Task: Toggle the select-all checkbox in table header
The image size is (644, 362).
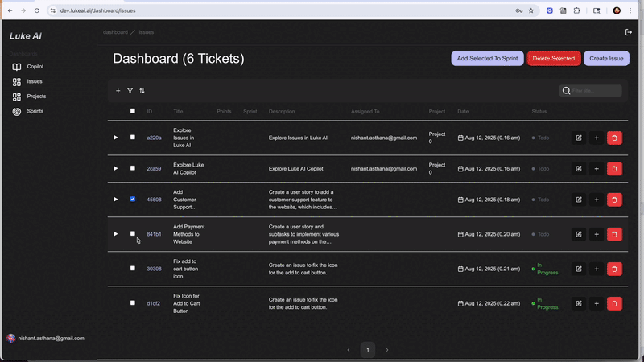Action: pyautogui.click(x=133, y=111)
